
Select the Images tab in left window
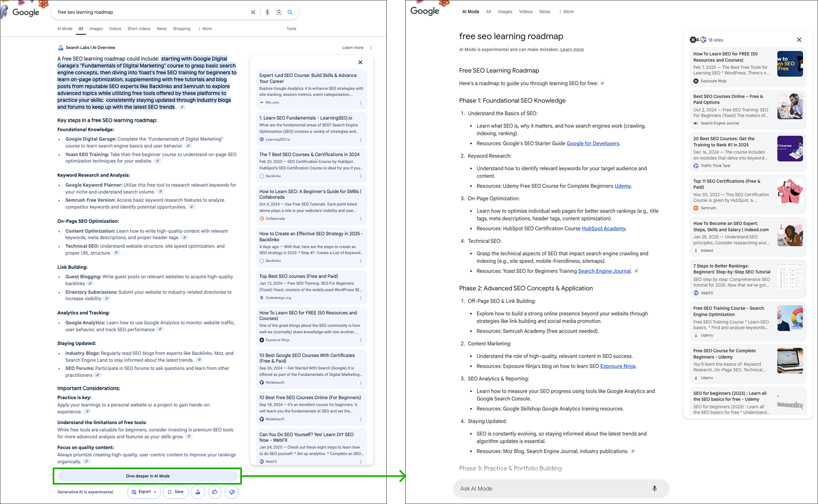[x=96, y=29]
